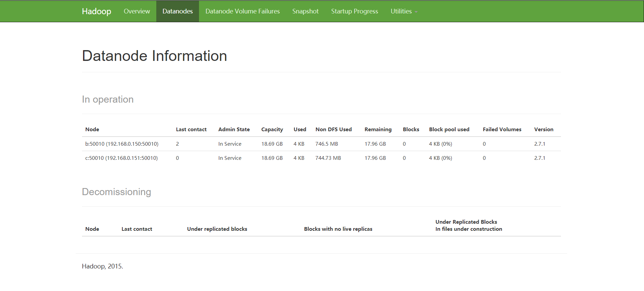Click 4 KB (0%) block pool for node b

pyautogui.click(x=441, y=144)
